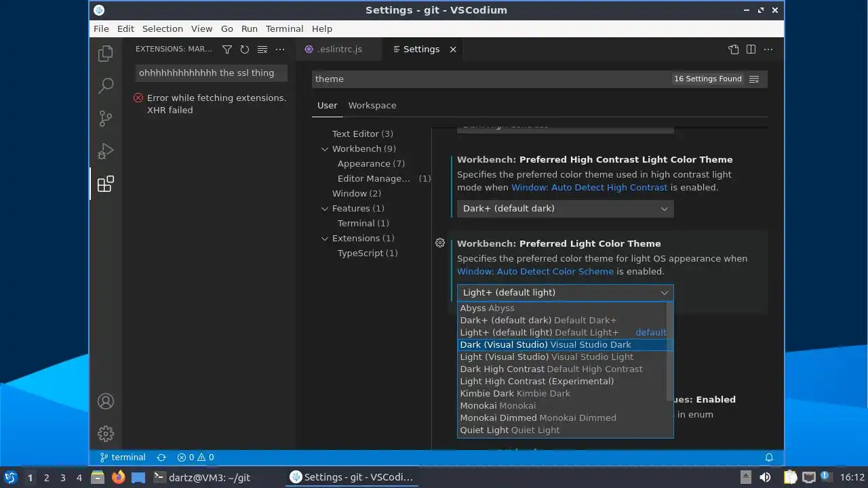The height and width of the screenshot is (488, 868).
Task: Choose Dark+ (default dark) in the list
Action: click(562, 321)
